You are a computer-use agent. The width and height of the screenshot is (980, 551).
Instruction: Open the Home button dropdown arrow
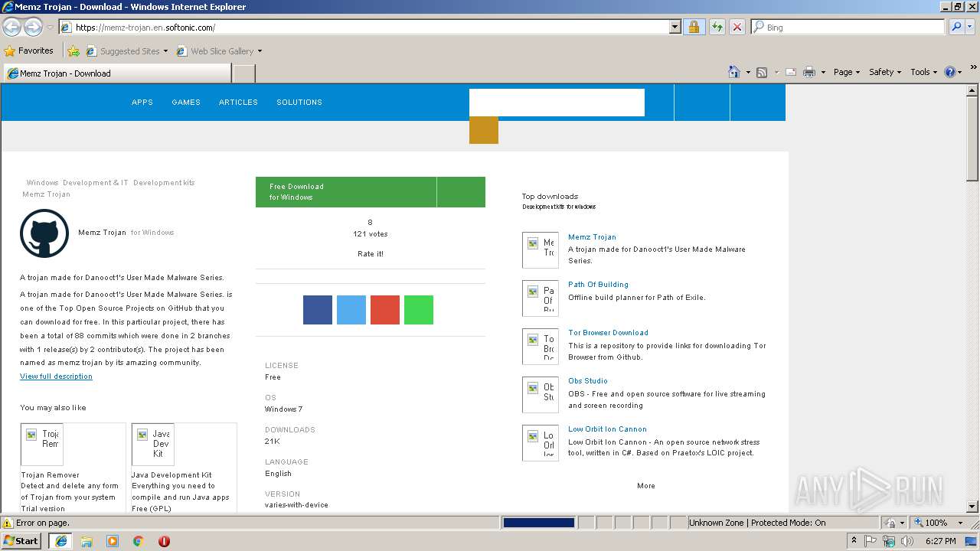pyautogui.click(x=748, y=72)
